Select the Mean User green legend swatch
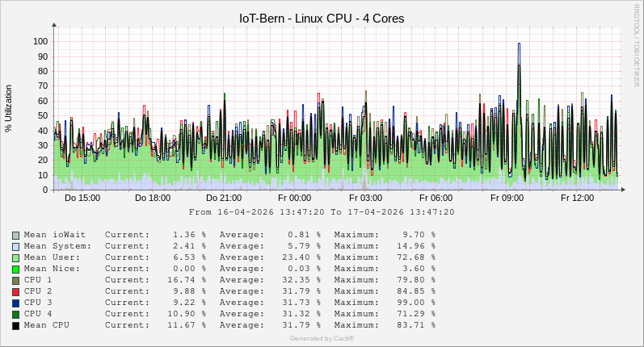This screenshot has height=347, width=644. 16,257
